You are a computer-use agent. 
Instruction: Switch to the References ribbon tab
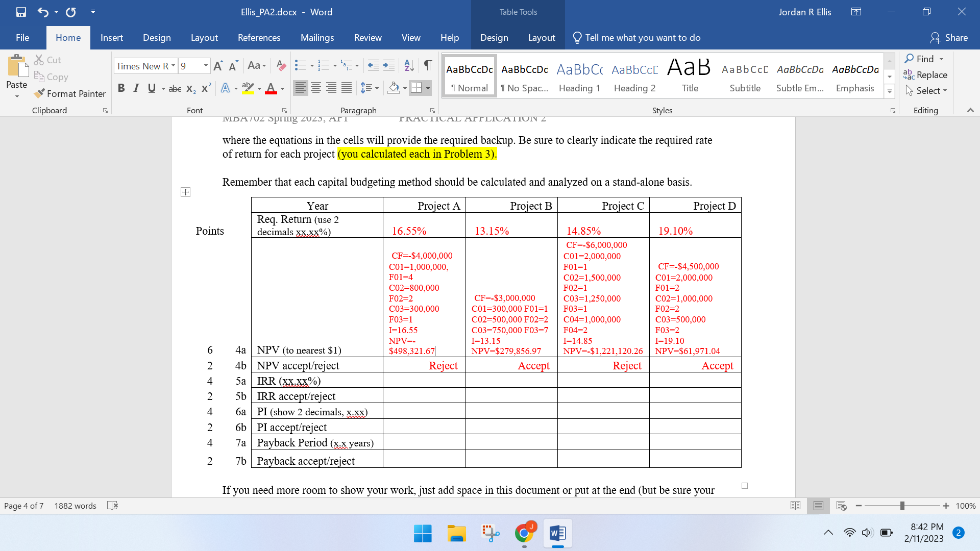point(259,37)
